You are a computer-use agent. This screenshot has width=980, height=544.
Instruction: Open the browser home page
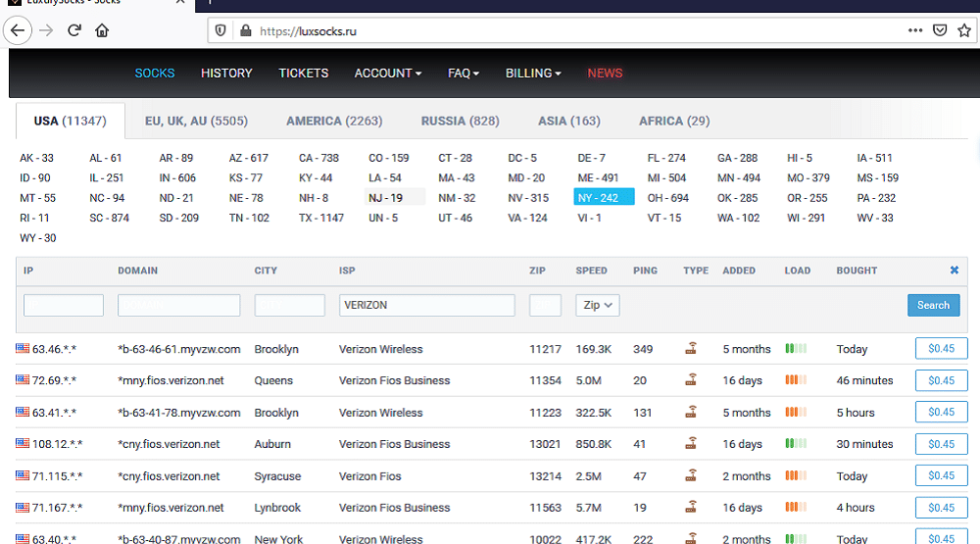click(102, 30)
